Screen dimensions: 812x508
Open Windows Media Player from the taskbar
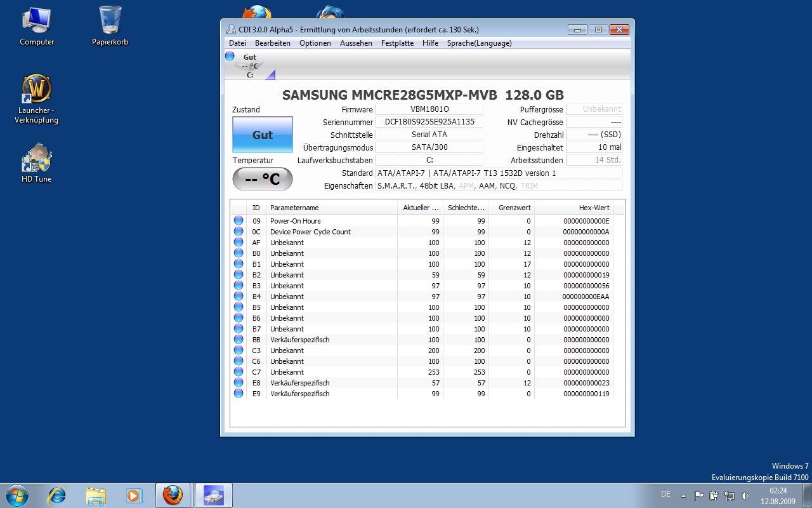[x=134, y=495]
